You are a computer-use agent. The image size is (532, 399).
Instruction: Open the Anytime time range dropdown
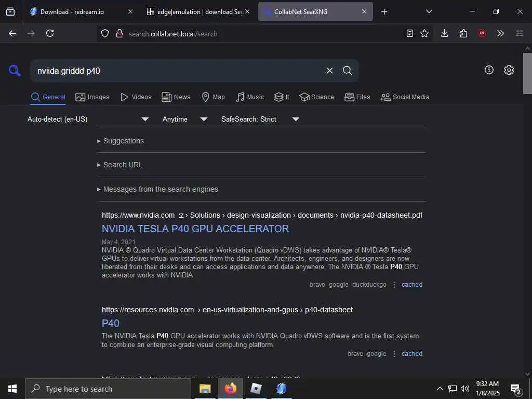185,119
